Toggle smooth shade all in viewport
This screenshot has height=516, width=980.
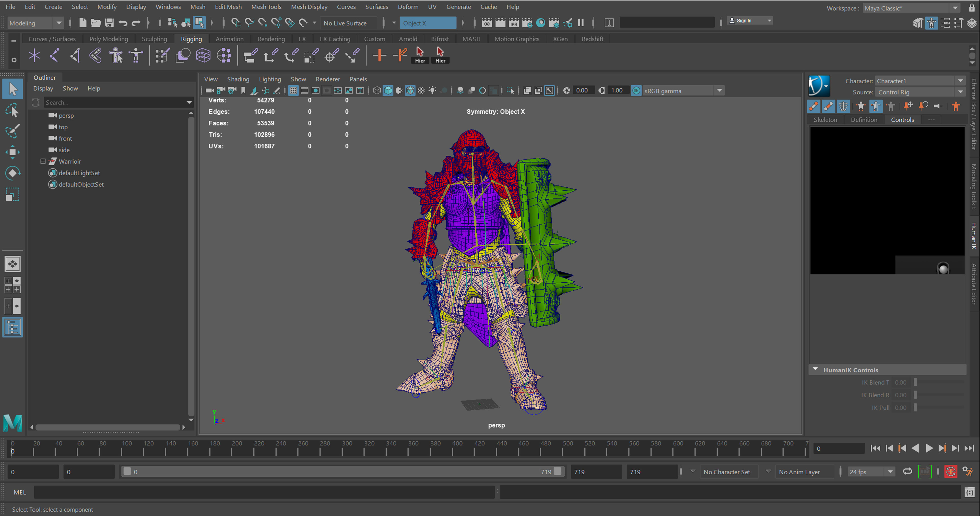[x=388, y=91]
